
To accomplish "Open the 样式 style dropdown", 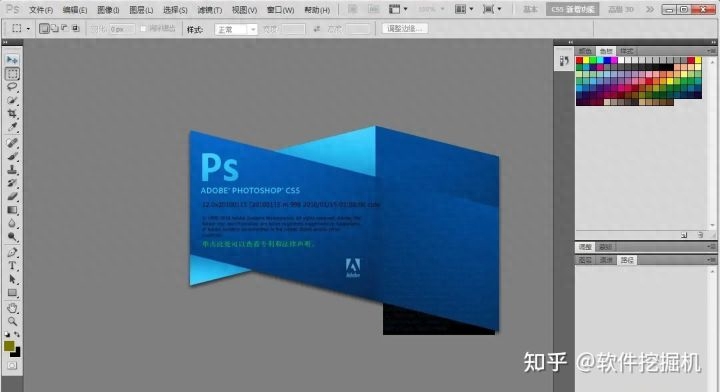I will (236, 29).
